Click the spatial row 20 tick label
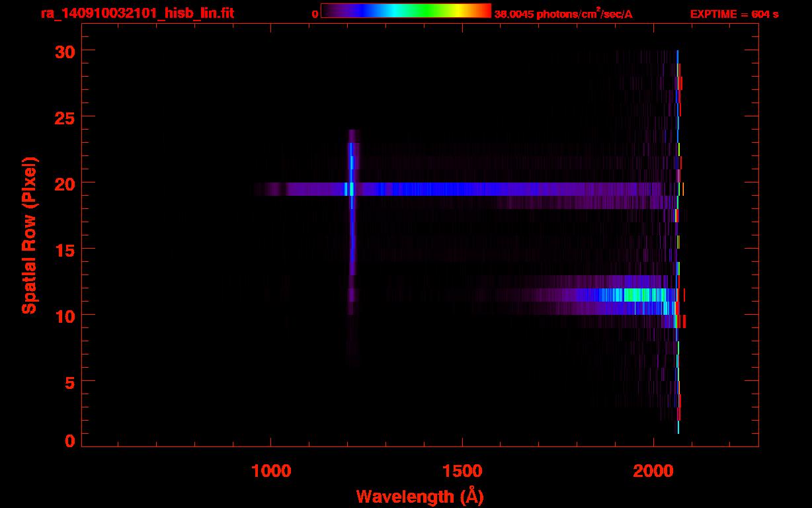Screen dimensions: 812x508 [x=65, y=183]
